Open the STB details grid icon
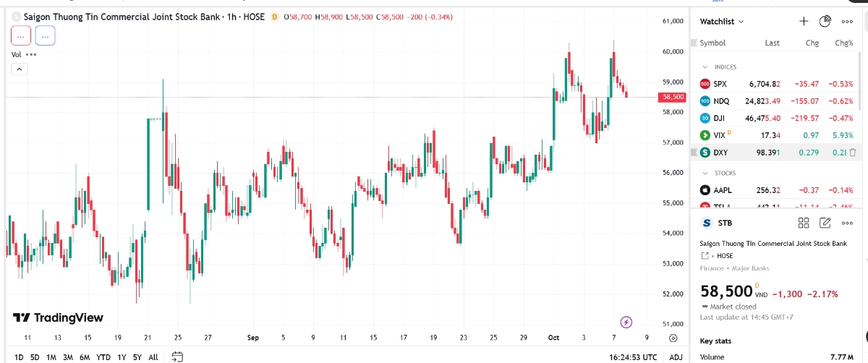This screenshot has width=868, height=363. (x=804, y=223)
